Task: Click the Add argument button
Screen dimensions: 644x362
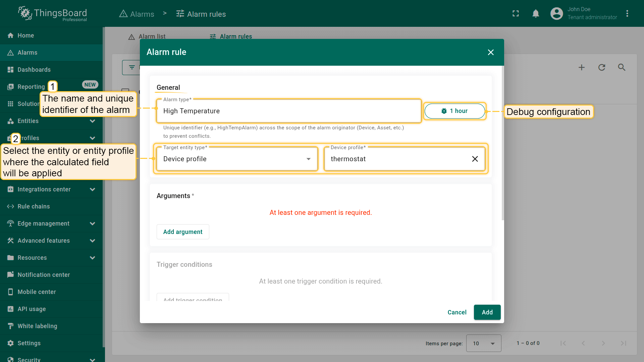Action: coord(183,232)
